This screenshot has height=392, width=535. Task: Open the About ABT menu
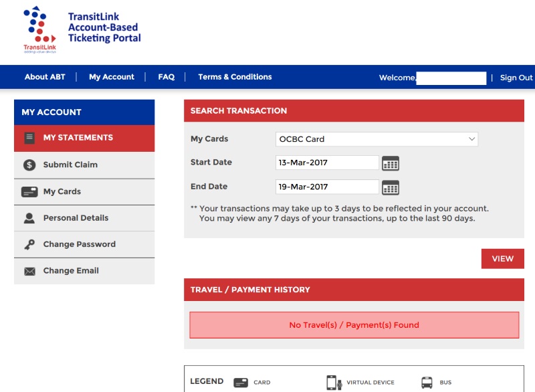(45, 77)
